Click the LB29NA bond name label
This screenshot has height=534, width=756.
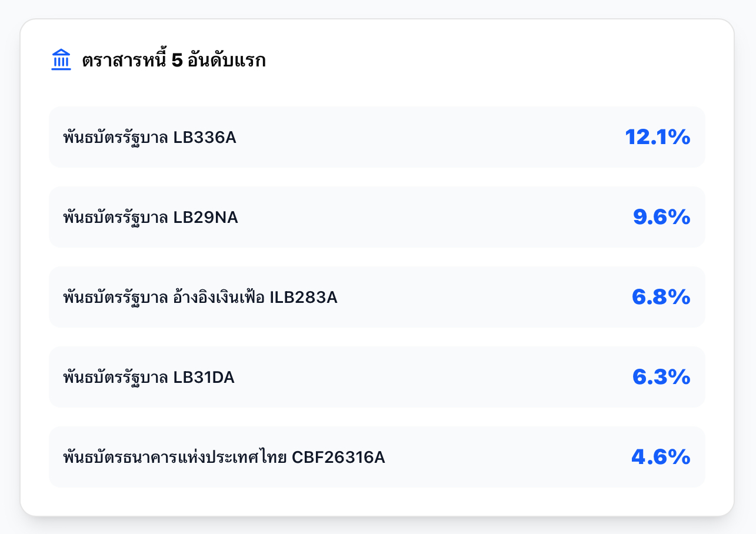[151, 216]
